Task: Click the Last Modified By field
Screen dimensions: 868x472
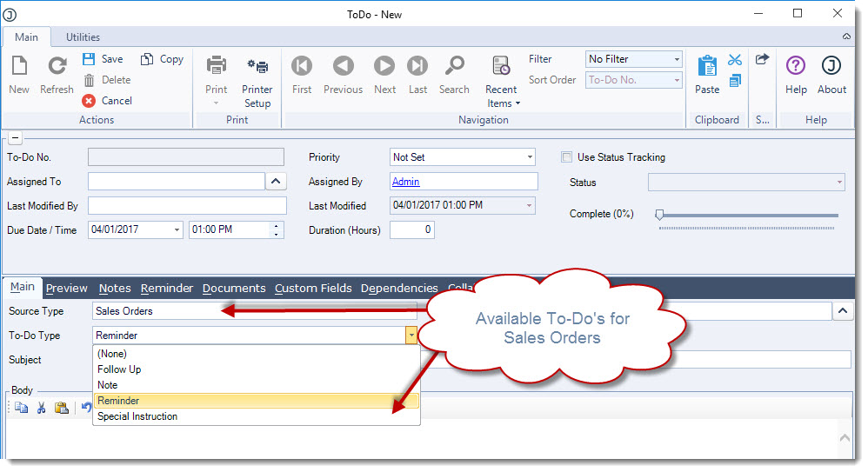Action: (x=187, y=206)
